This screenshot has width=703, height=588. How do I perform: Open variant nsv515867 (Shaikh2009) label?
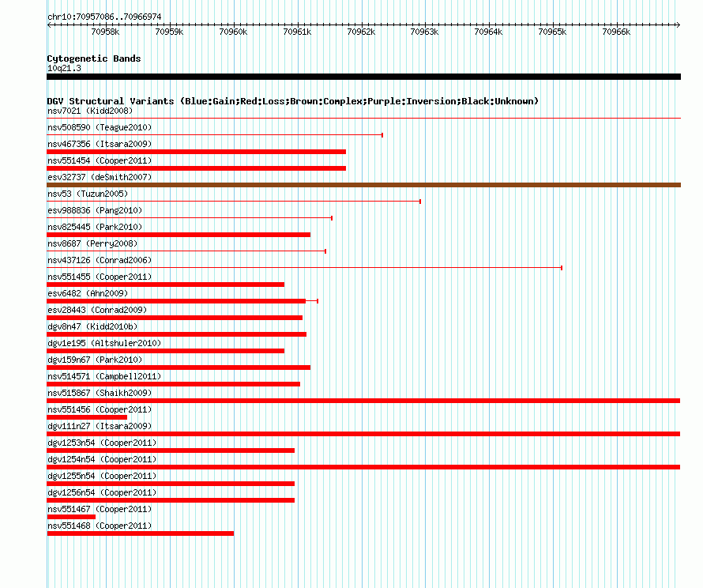click(x=100, y=393)
